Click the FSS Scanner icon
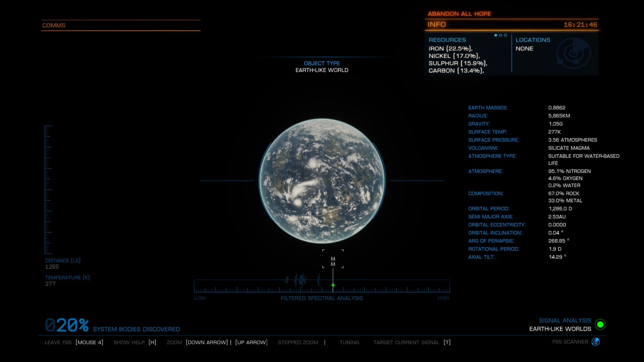The height and width of the screenshot is (362, 644). (596, 342)
